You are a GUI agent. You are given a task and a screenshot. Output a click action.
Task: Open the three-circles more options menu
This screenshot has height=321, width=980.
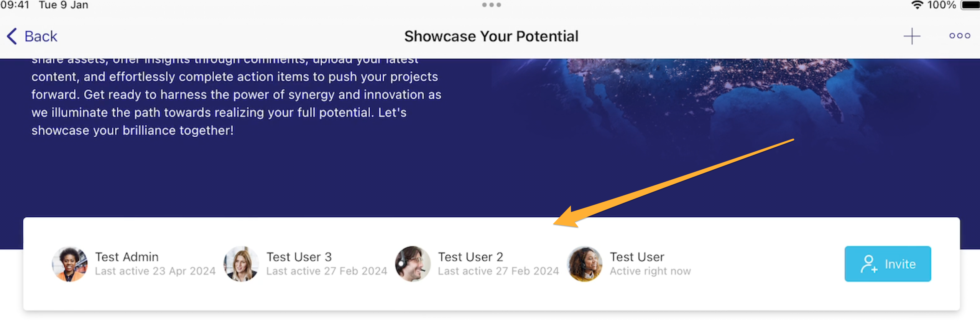(960, 36)
